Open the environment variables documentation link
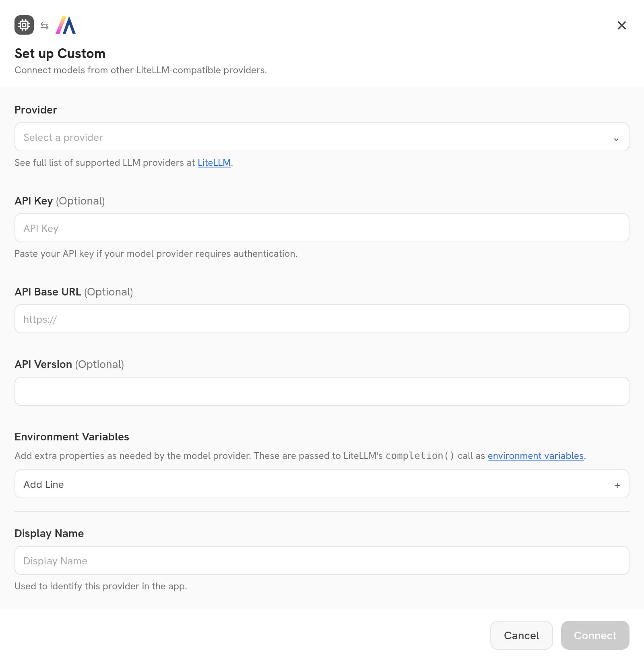 click(535, 456)
